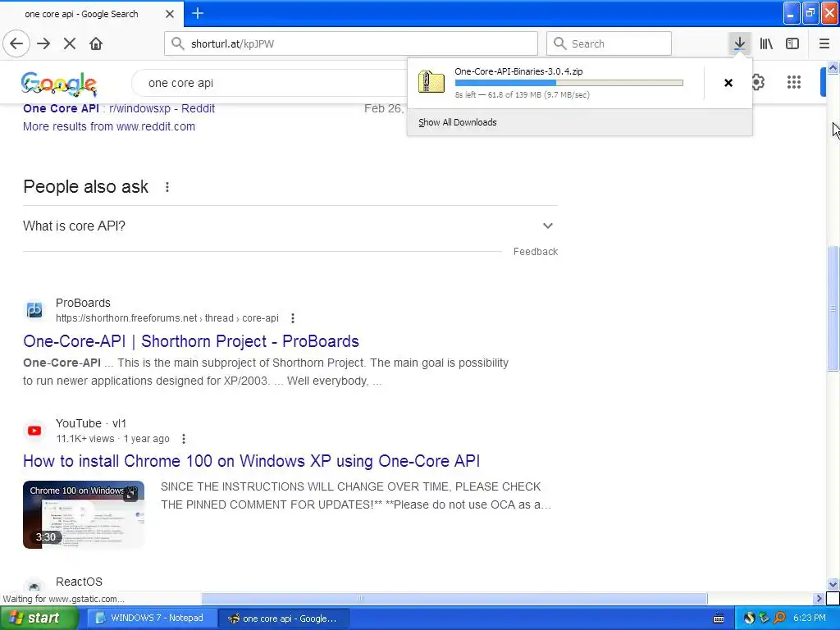The image size is (840, 630).
Task: Click the magnifier tray icon
Action: (x=779, y=618)
